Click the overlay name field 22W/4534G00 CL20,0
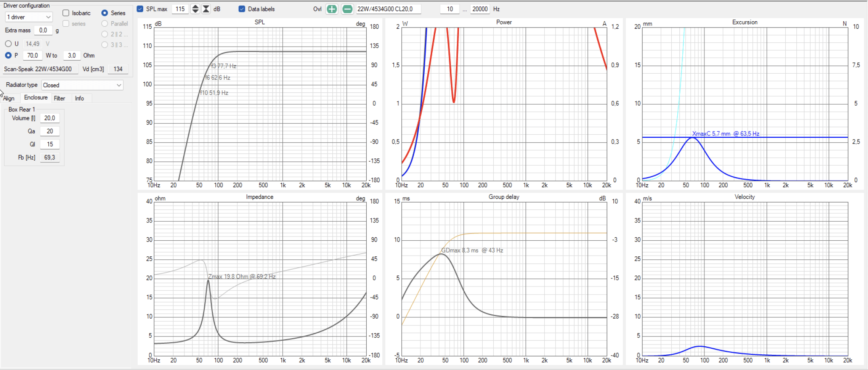Image resolution: width=868 pixels, height=370 pixels. click(388, 9)
